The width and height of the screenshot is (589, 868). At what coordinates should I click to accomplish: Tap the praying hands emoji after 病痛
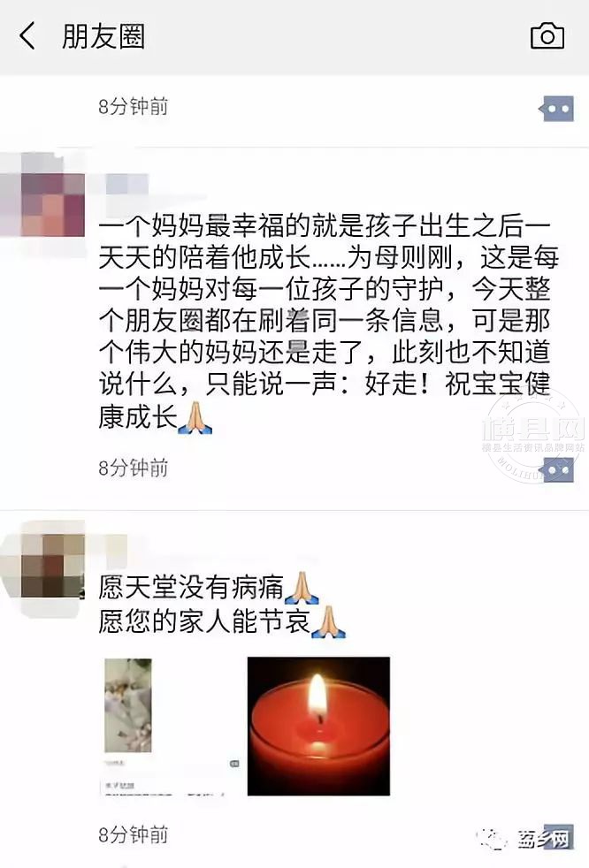(302, 587)
